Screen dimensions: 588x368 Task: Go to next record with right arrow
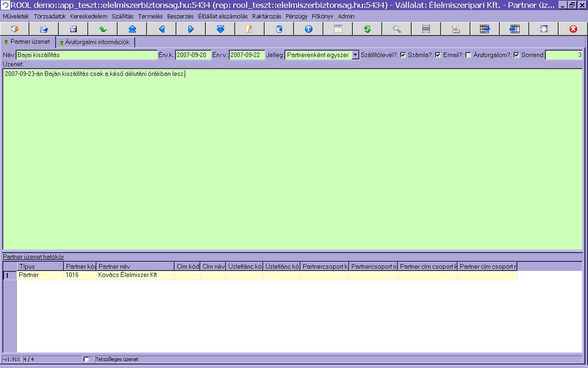click(x=191, y=29)
